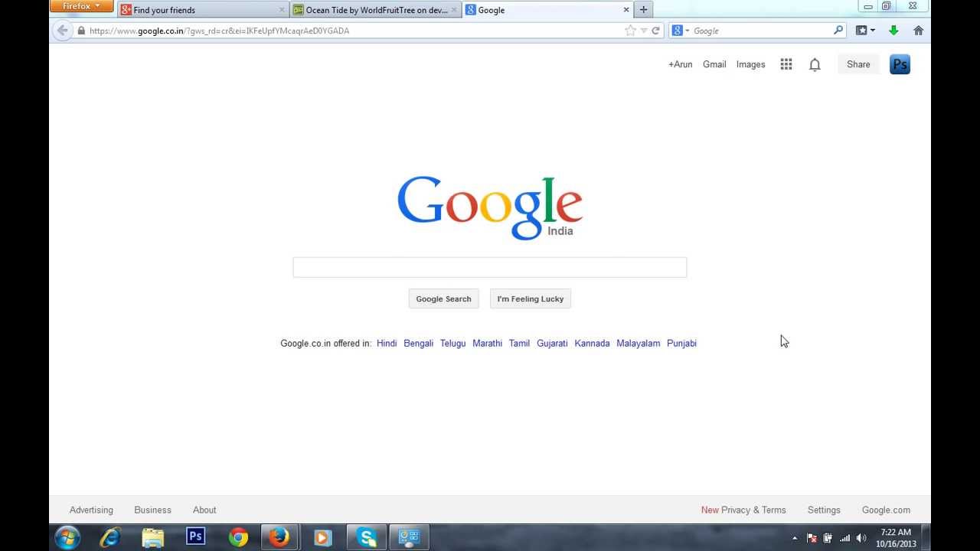Screen dimensions: 980x551
Task: Switch to Ocean Tide by WorldFruitTree tab
Action: (x=376, y=10)
